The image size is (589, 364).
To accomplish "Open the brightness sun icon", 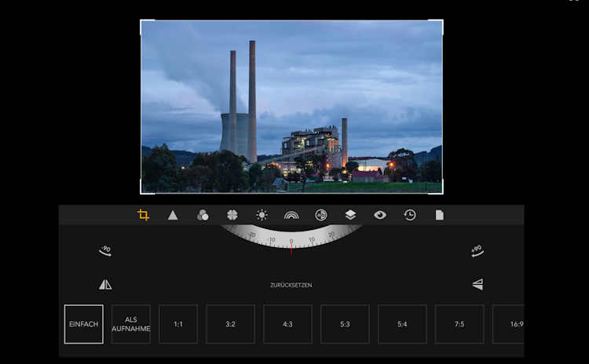I will click(x=262, y=215).
